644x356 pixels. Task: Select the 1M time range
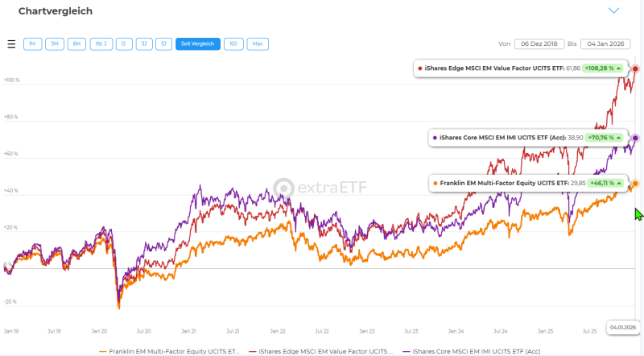(32, 43)
